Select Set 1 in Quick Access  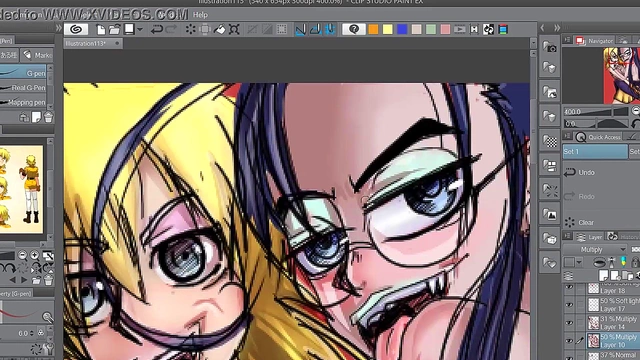595,151
